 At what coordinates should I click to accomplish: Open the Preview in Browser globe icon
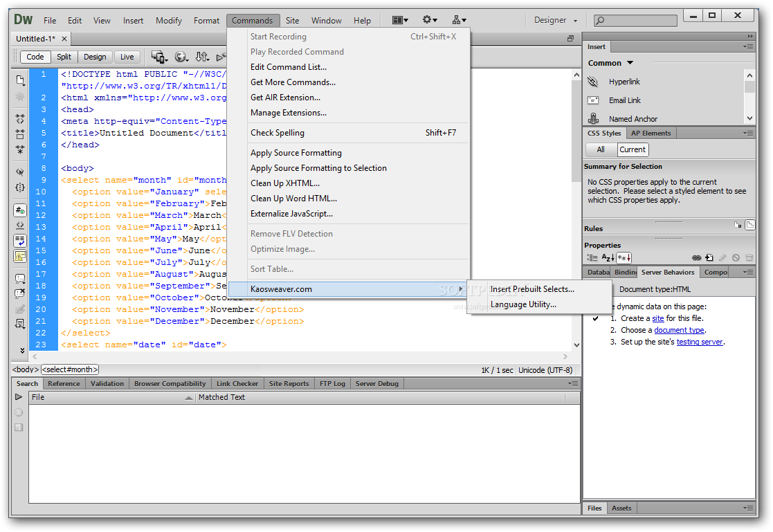(x=181, y=57)
